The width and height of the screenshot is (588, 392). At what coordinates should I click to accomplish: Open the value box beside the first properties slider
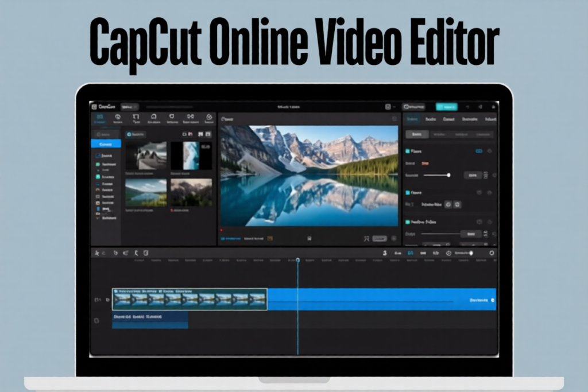point(472,175)
